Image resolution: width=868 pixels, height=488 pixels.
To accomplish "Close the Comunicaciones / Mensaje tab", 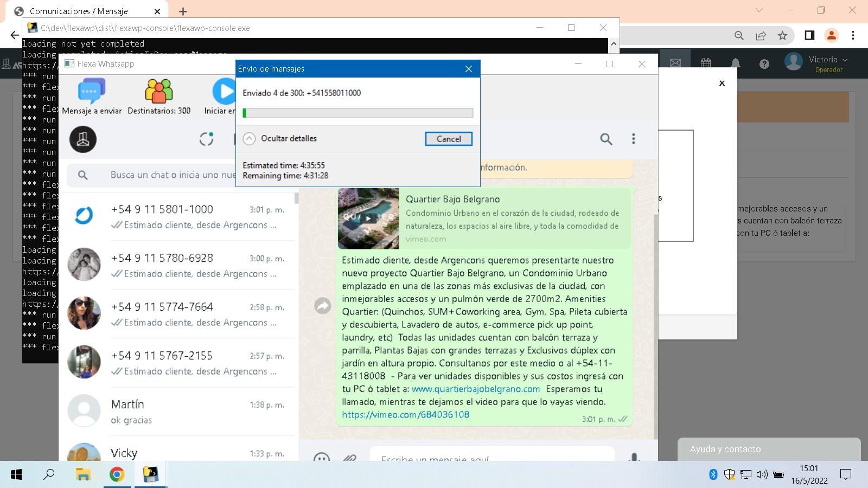I will [157, 11].
